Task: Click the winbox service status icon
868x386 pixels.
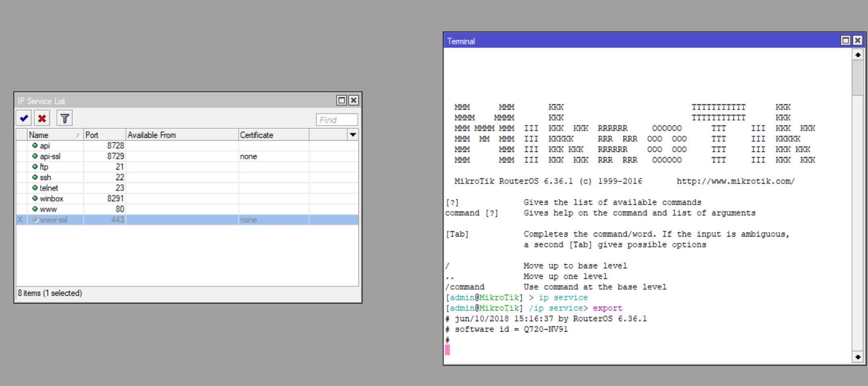Action: (35, 198)
